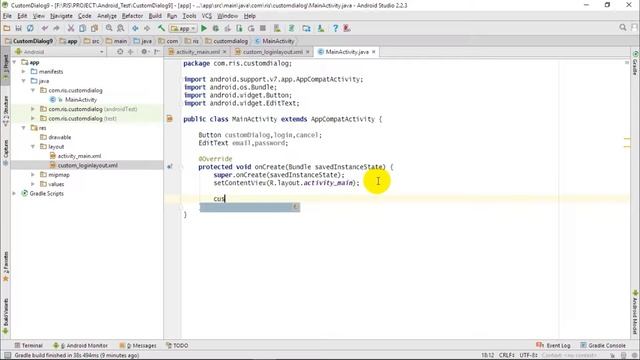Select custom_loginlayout.xml in project tree

pyautogui.click(x=88, y=165)
